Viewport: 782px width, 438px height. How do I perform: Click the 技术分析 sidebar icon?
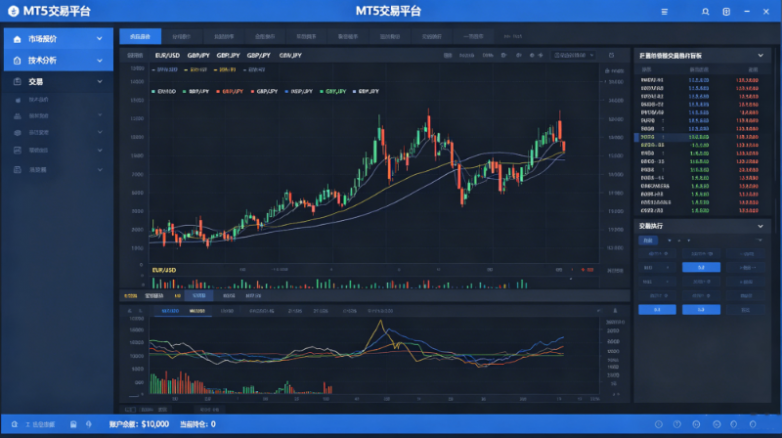[17, 60]
